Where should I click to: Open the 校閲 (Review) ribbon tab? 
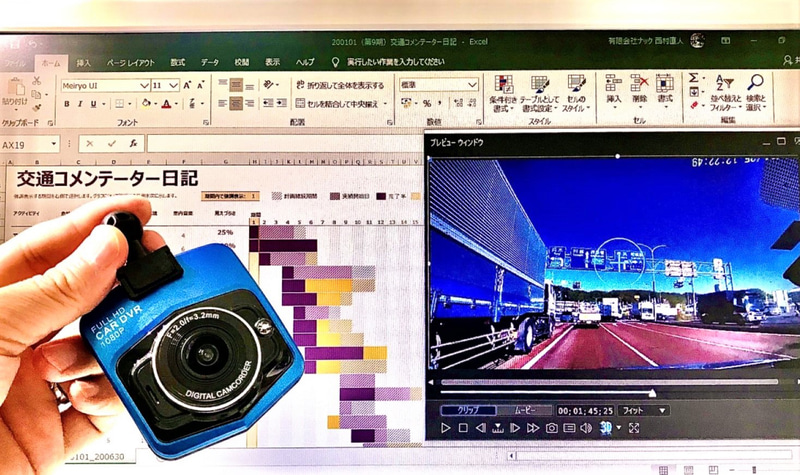[241, 62]
